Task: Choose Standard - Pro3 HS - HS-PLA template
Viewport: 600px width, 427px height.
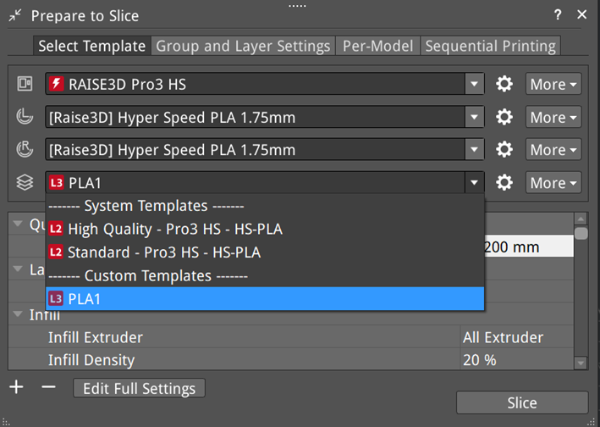Action: (167, 252)
